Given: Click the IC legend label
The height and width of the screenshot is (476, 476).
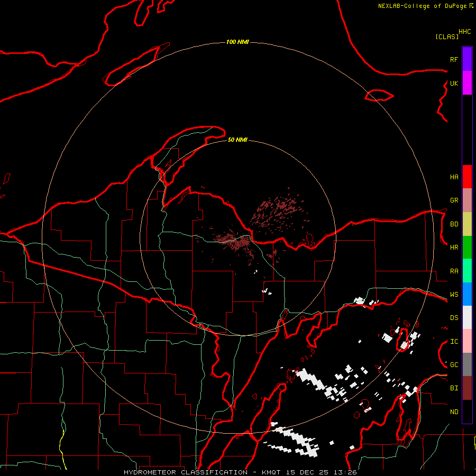Looking at the screenshot, I should [x=454, y=342].
